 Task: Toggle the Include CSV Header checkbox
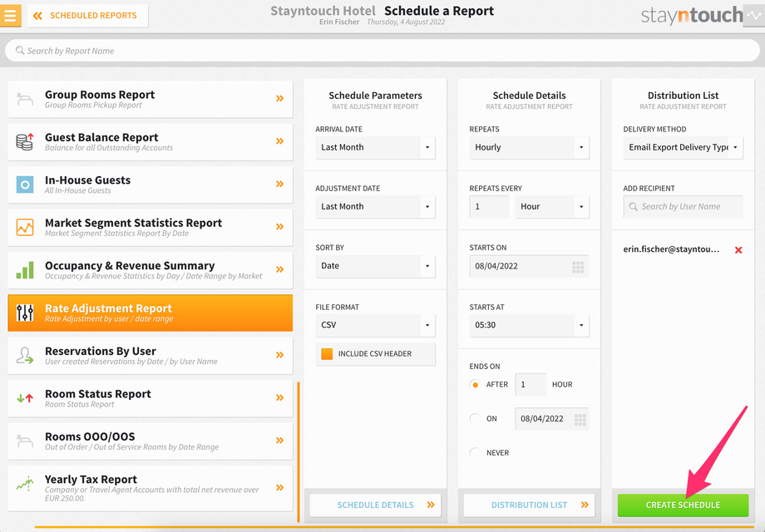tap(327, 354)
